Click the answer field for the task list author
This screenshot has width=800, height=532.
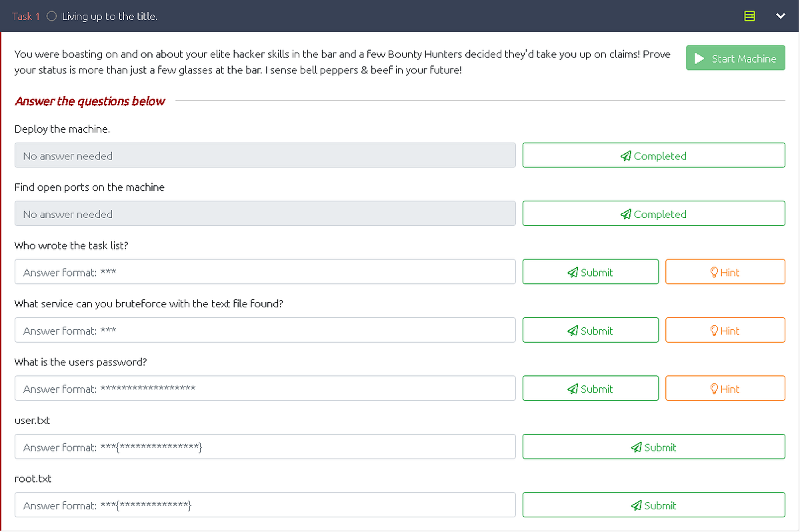click(265, 271)
